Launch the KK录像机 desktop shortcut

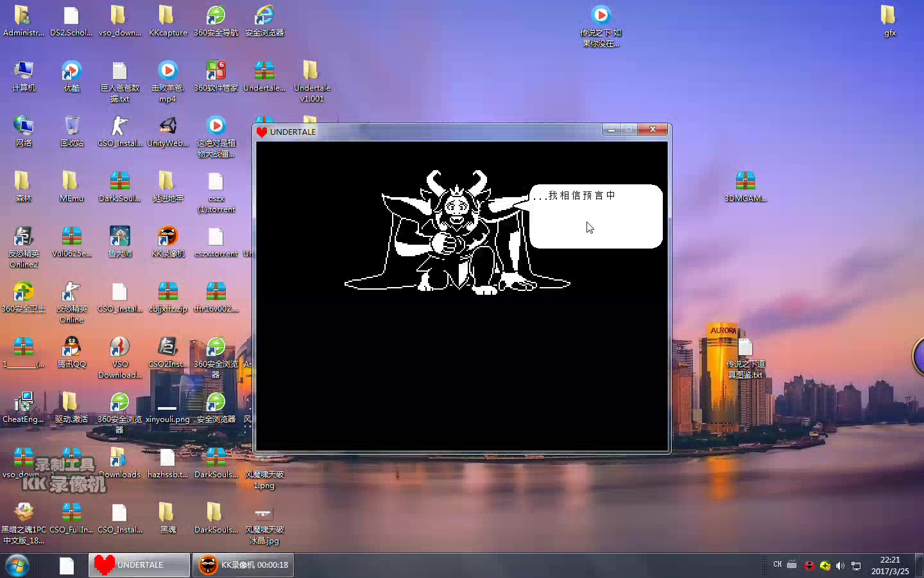pyautogui.click(x=167, y=241)
